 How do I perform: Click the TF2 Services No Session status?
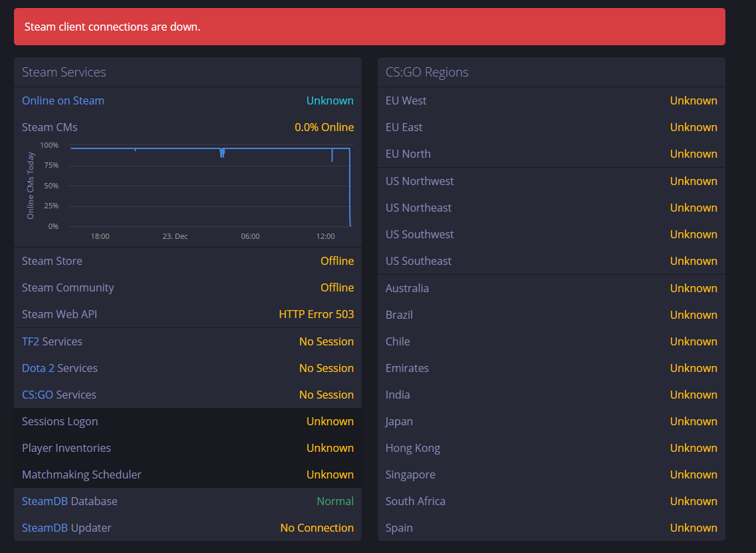tap(326, 341)
